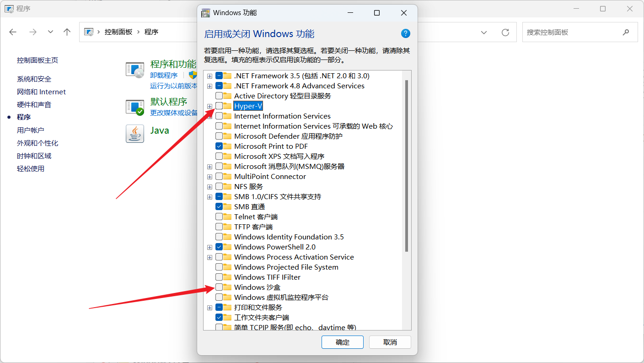Click the folder icon beside Telnet 客户端
This screenshot has width=644, height=363.
click(227, 217)
